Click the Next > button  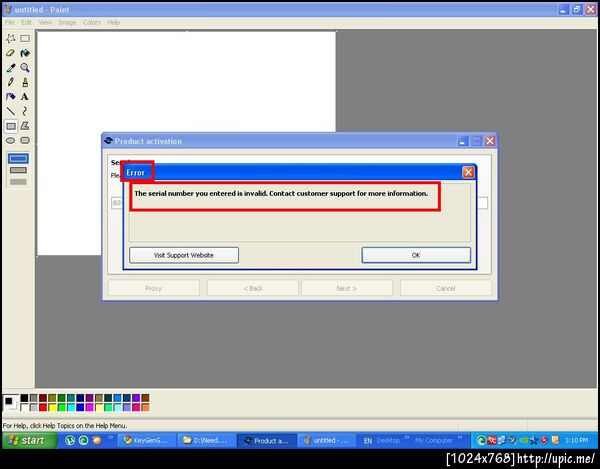pos(347,288)
